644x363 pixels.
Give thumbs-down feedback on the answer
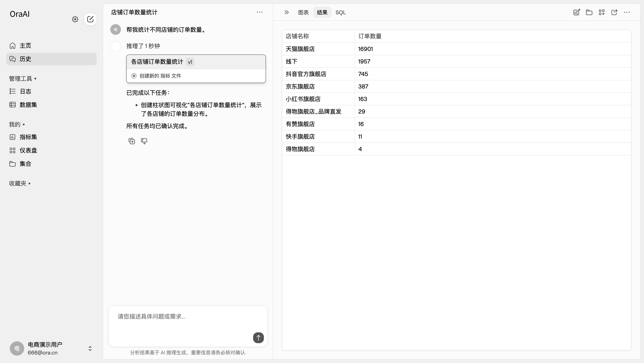coord(144,141)
